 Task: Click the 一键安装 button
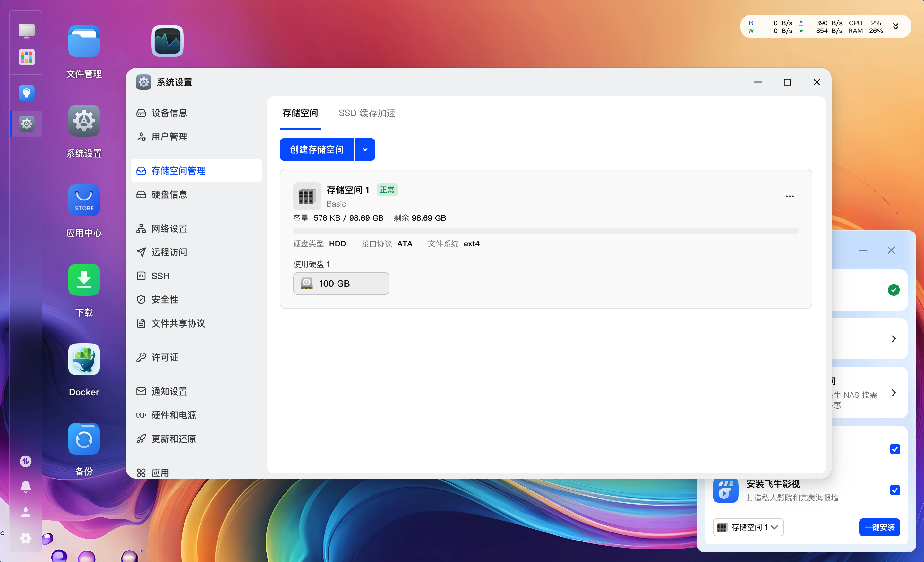[879, 527]
